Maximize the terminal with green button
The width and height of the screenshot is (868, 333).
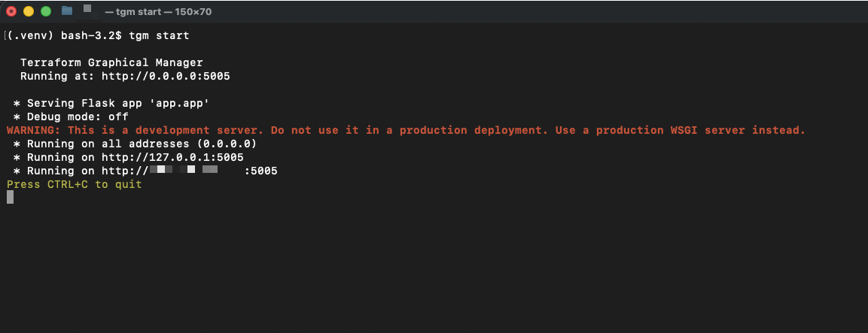(x=46, y=11)
